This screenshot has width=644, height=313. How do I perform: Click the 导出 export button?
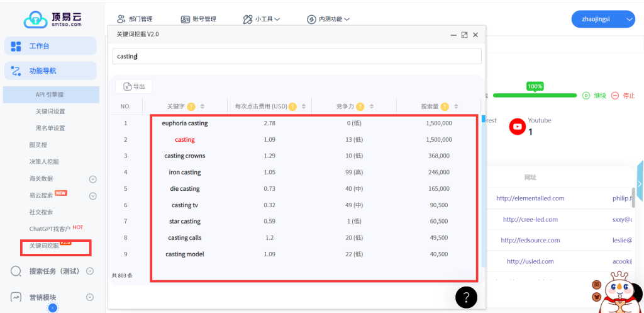coord(133,87)
